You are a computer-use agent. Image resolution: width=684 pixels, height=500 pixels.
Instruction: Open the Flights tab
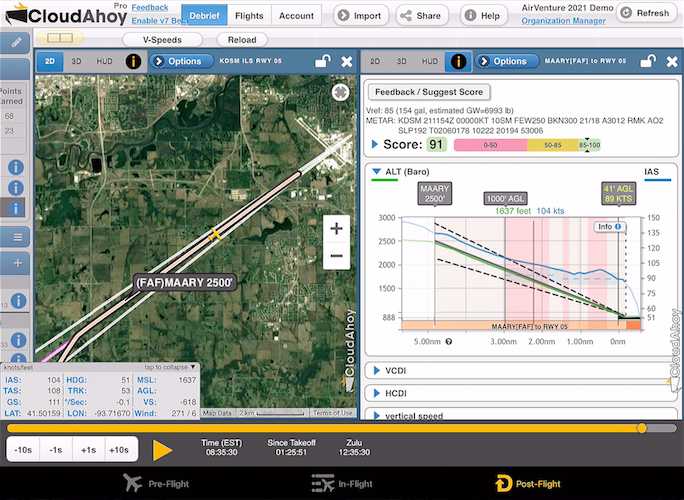tap(249, 16)
